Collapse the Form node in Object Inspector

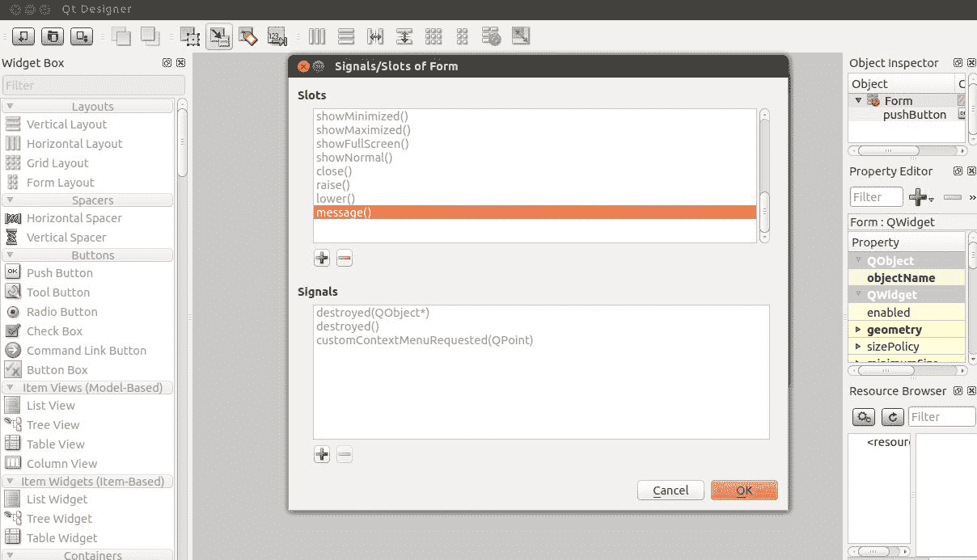(858, 100)
